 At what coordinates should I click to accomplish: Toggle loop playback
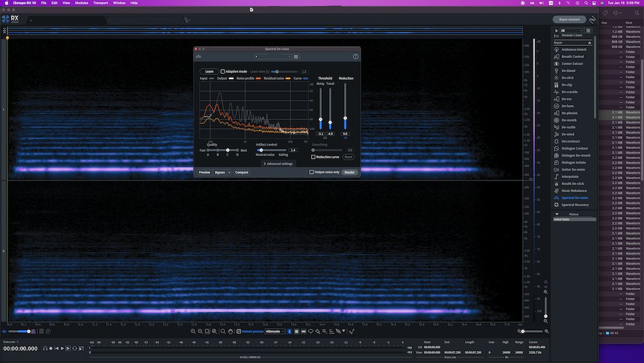75,348
